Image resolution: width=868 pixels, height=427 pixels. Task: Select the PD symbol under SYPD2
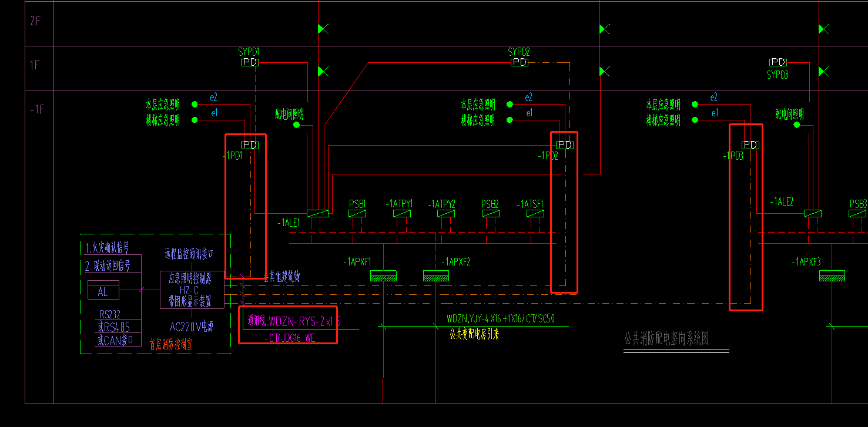pyautogui.click(x=520, y=62)
